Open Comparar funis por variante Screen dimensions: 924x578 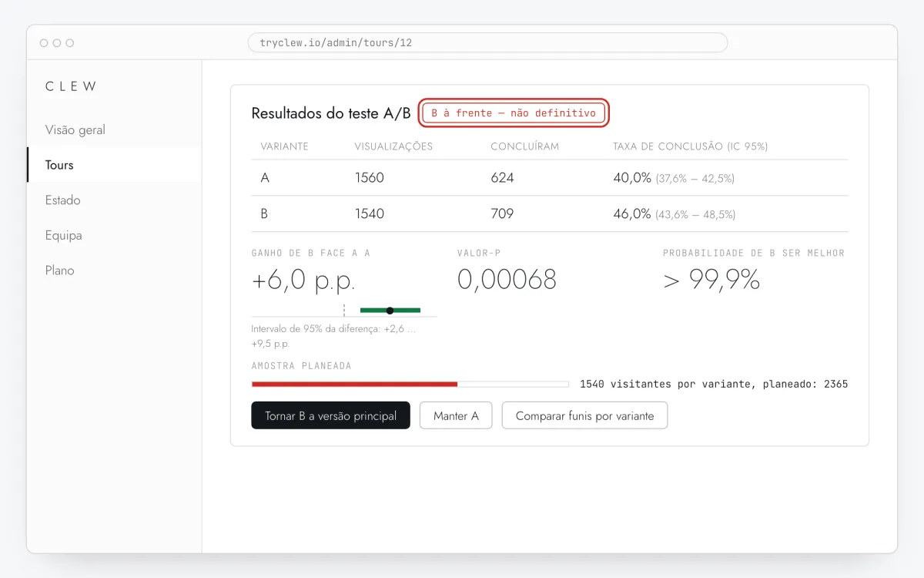click(x=584, y=415)
